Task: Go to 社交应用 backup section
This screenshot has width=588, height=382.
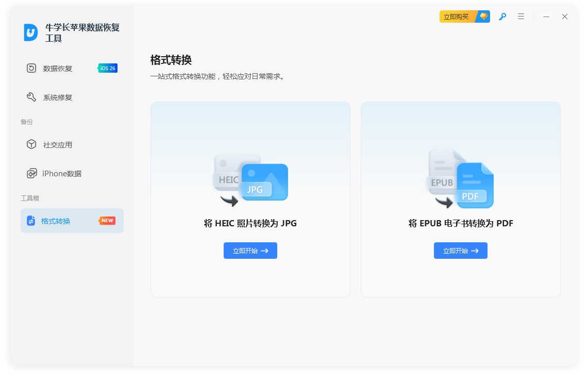Action: click(x=58, y=145)
